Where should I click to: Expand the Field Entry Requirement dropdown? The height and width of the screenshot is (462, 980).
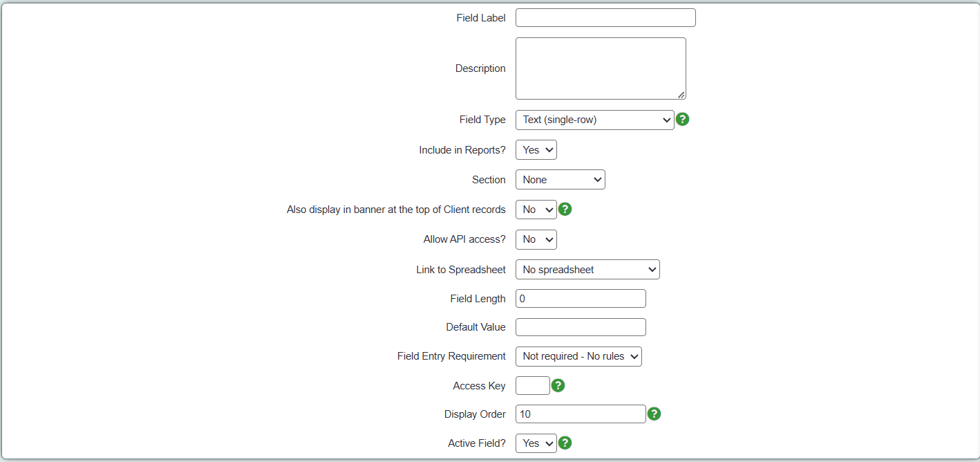pos(578,356)
